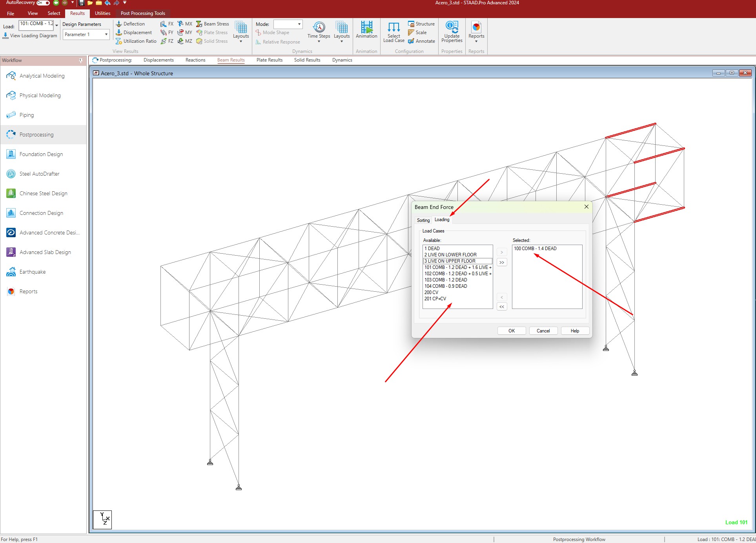Select the Beam Stress tool
This screenshot has width=756, height=543.
(212, 24)
